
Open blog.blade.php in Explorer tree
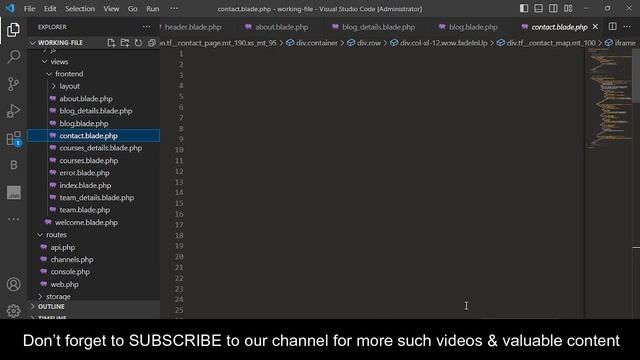tap(84, 123)
